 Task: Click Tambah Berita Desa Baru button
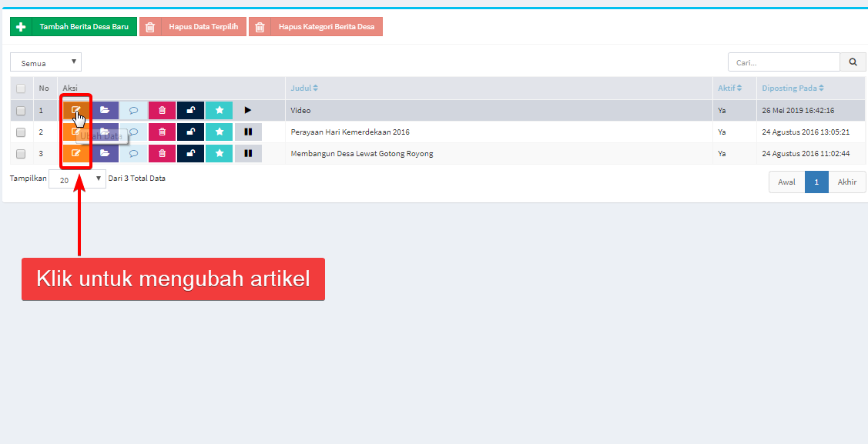[x=74, y=26]
